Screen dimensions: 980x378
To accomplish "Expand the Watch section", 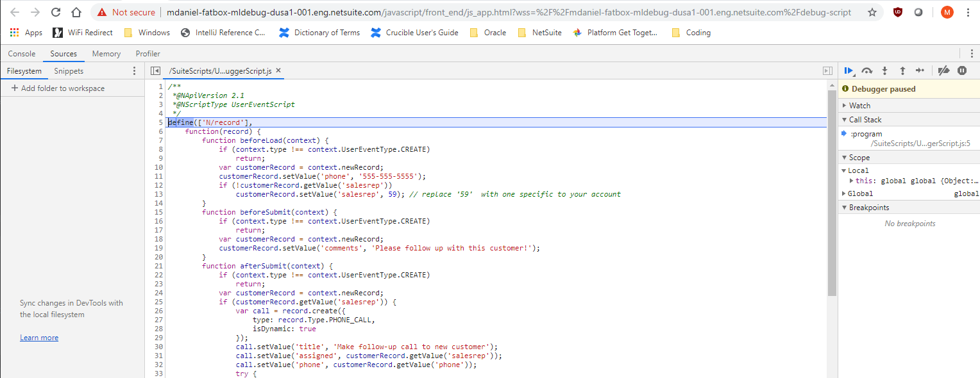I will pos(909,106).
